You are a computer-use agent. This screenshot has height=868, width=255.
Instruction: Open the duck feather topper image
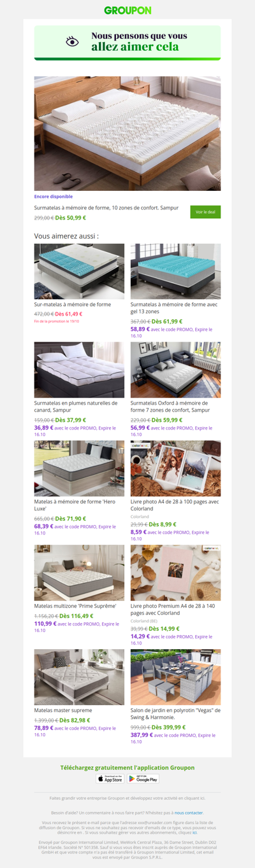(x=79, y=370)
